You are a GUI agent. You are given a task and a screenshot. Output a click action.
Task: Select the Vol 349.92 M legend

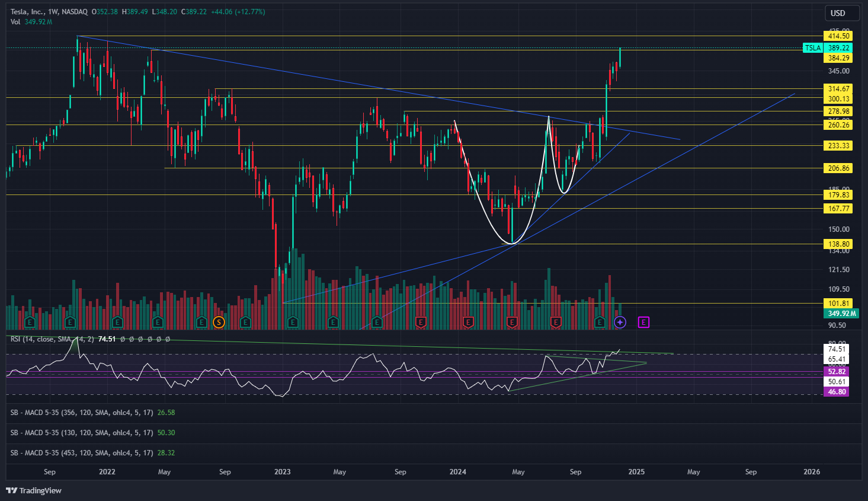point(31,22)
